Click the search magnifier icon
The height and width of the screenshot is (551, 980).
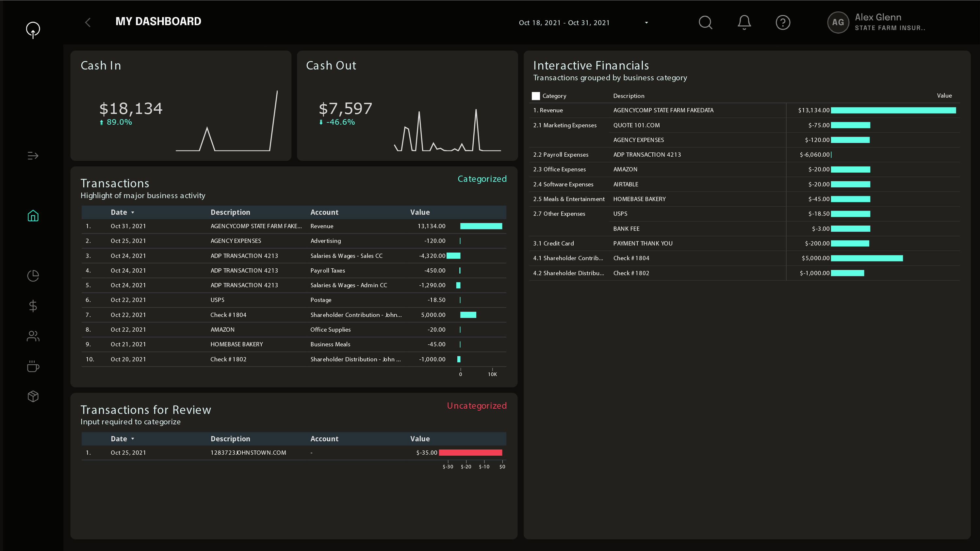(705, 23)
